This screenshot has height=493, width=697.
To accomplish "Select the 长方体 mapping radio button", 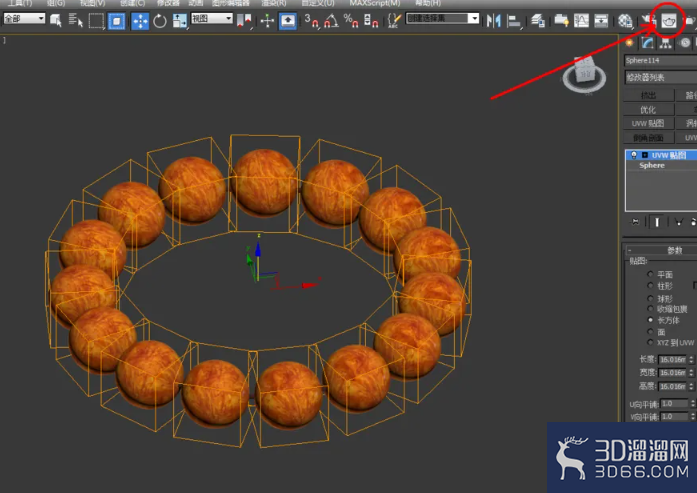I will [650, 320].
